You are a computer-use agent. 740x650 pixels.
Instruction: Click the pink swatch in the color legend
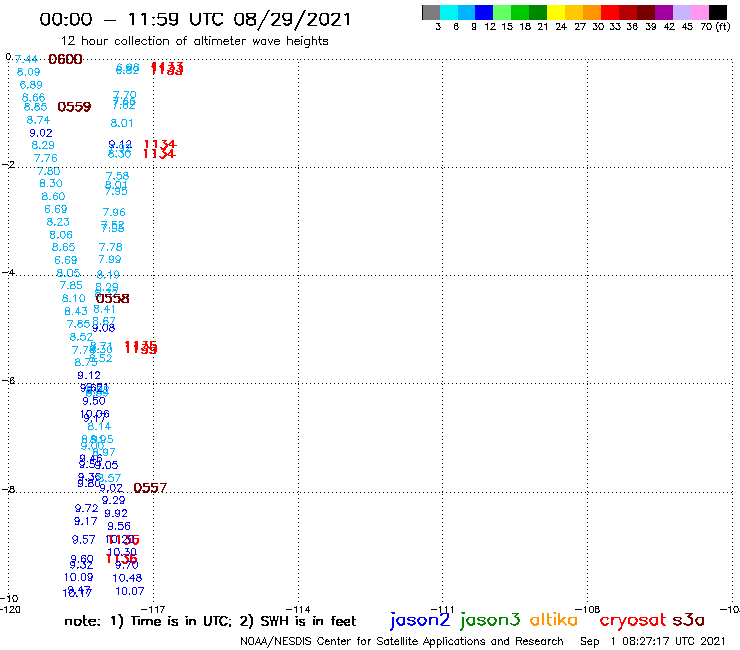coord(700,12)
